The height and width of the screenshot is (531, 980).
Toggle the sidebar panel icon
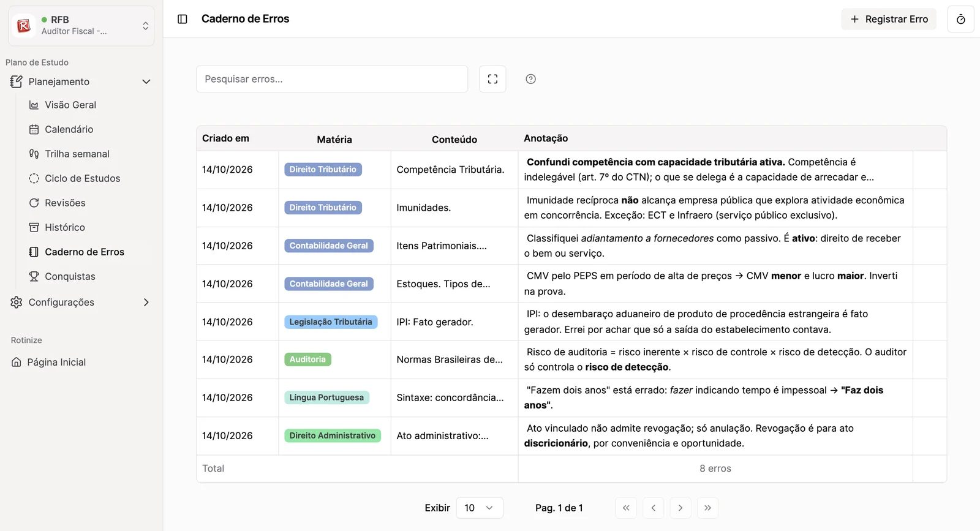[182, 19]
